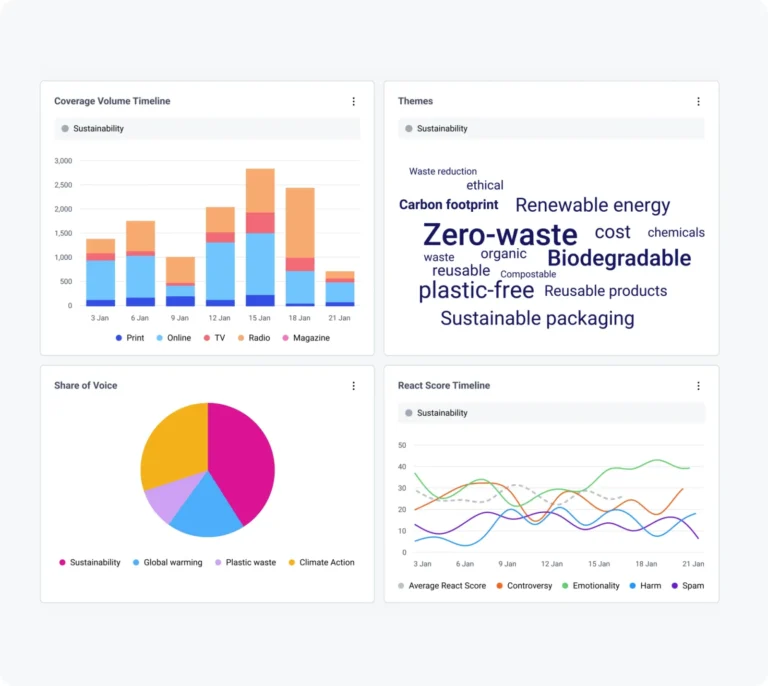
Task: Toggle Radio series in coverage legend
Action: point(254,338)
